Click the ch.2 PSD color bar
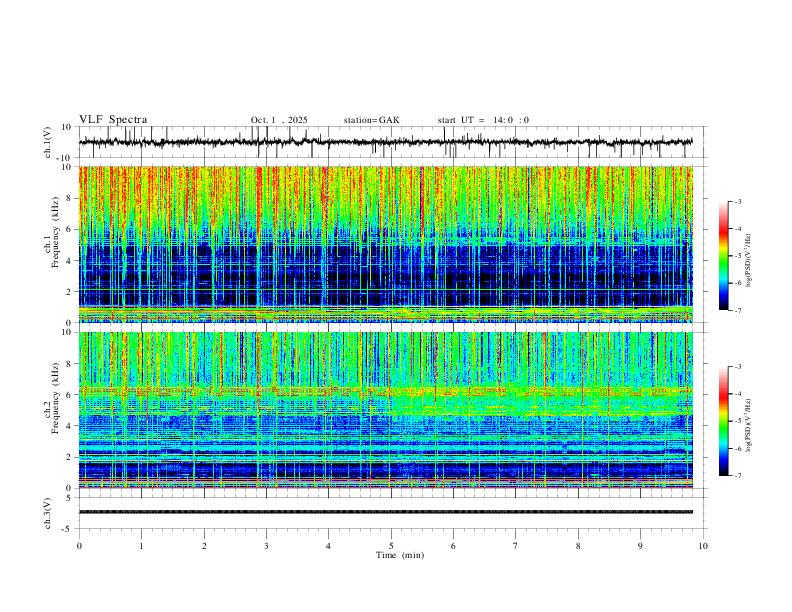Screen dimensions: 792x612 (724, 421)
